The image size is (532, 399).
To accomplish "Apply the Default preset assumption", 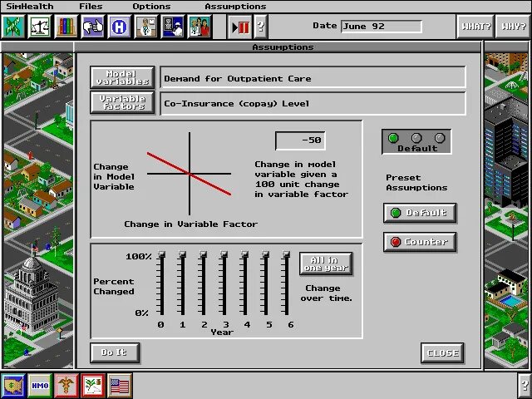I will [x=420, y=213].
